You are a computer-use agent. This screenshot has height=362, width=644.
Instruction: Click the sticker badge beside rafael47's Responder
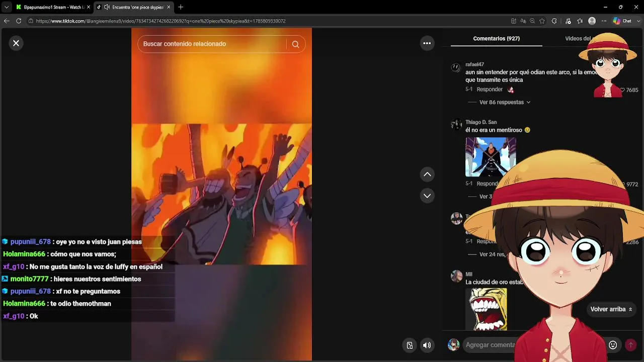tap(511, 89)
